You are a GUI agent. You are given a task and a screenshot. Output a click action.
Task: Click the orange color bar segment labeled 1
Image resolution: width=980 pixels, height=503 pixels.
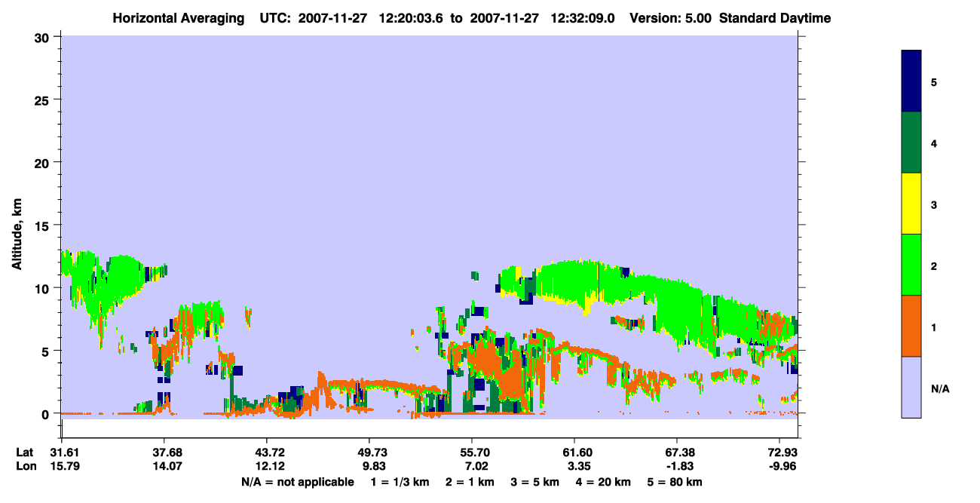[x=911, y=326]
